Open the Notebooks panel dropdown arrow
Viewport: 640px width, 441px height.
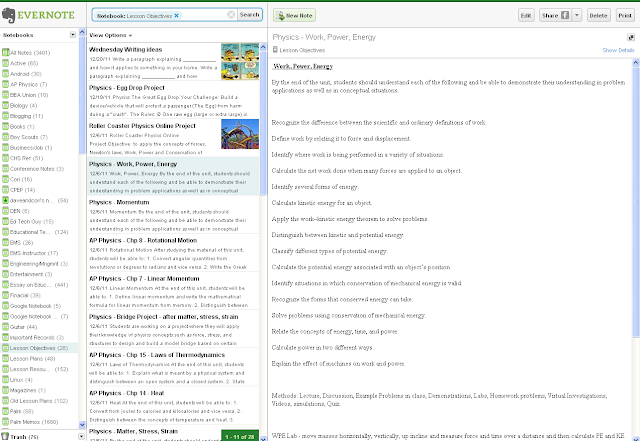[x=73, y=35]
